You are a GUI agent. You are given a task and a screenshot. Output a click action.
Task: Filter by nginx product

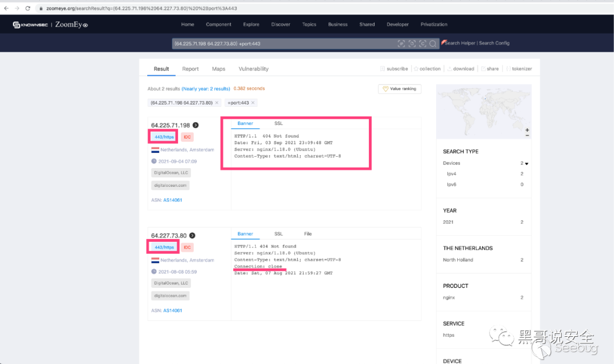click(x=449, y=298)
